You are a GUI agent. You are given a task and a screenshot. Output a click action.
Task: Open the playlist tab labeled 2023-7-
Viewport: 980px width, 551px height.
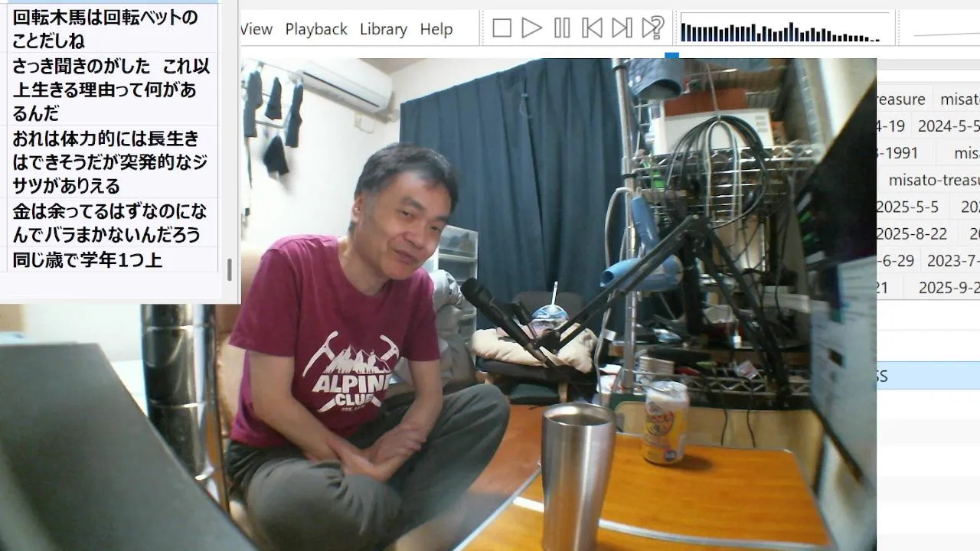952,260
